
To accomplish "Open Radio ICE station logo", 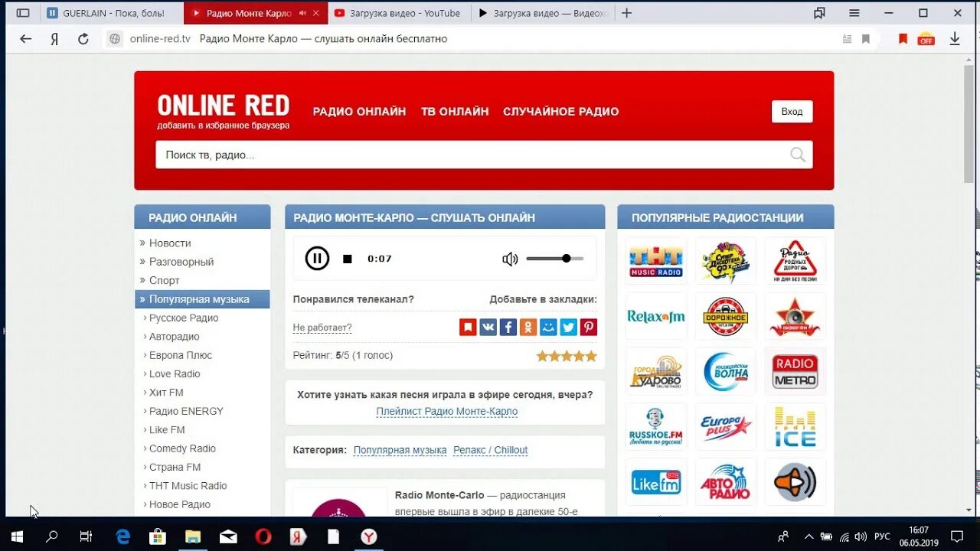I will click(795, 427).
